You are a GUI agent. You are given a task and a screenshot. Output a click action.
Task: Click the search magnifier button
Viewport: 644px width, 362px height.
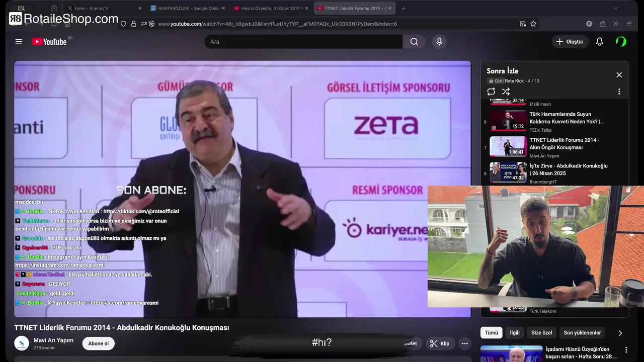414,42
